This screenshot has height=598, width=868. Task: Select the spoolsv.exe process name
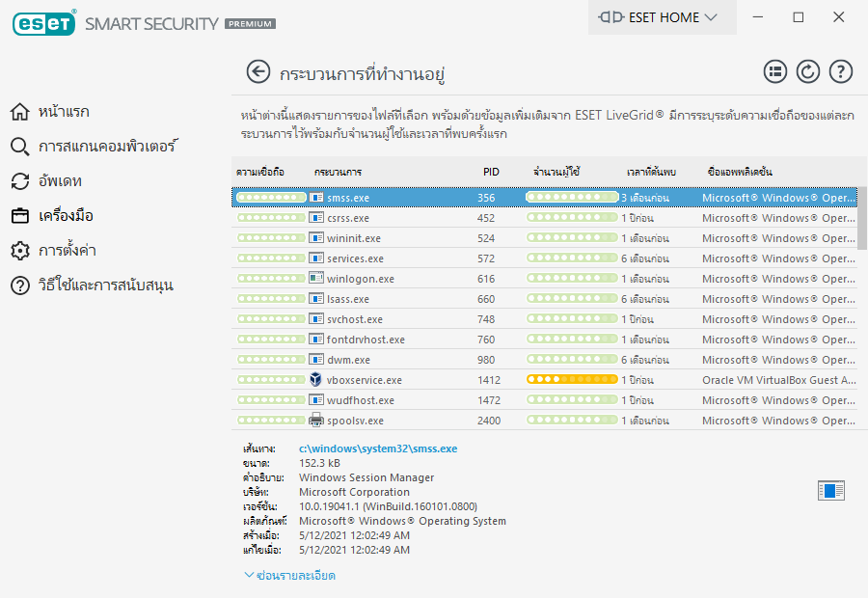pyautogui.click(x=355, y=421)
